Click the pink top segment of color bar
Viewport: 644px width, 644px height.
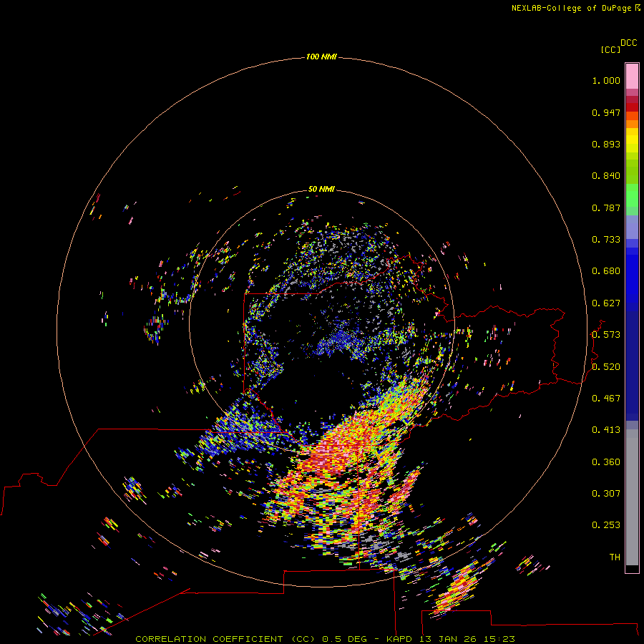632,77
